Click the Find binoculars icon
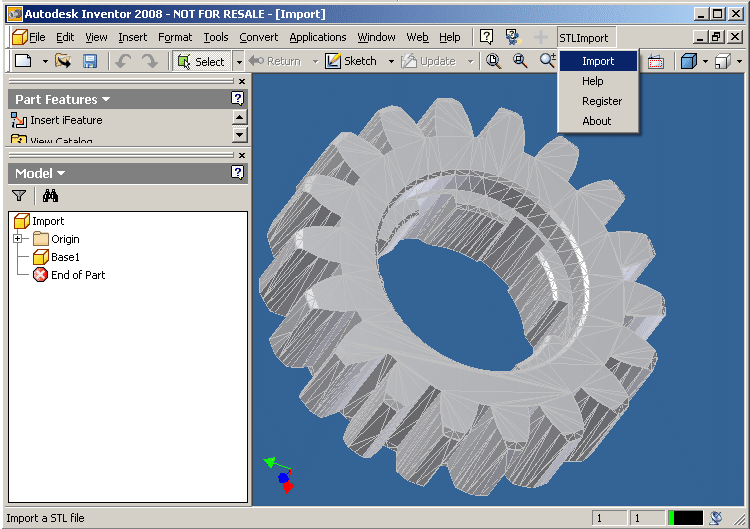This screenshot has height=529, width=750. pos(50,195)
